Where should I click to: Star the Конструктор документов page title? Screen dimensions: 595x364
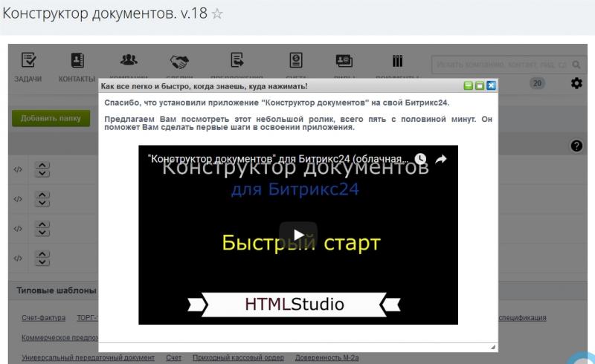218,14
